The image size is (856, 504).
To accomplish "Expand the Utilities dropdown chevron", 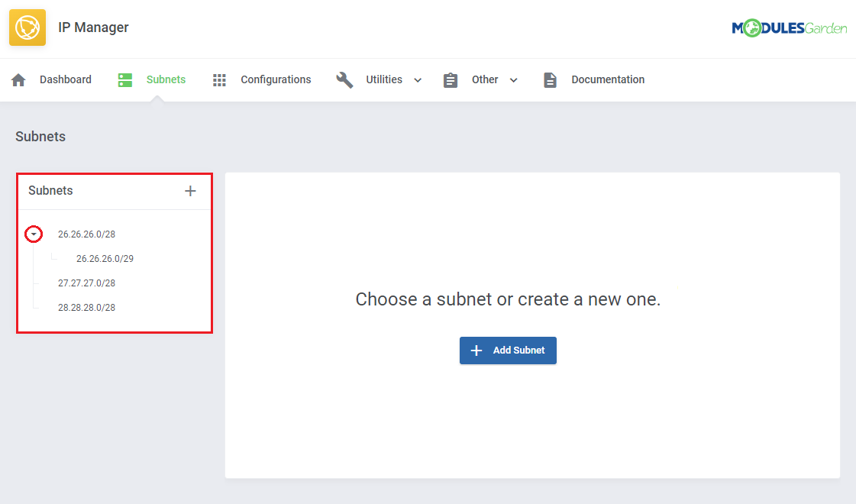I will [x=418, y=80].
